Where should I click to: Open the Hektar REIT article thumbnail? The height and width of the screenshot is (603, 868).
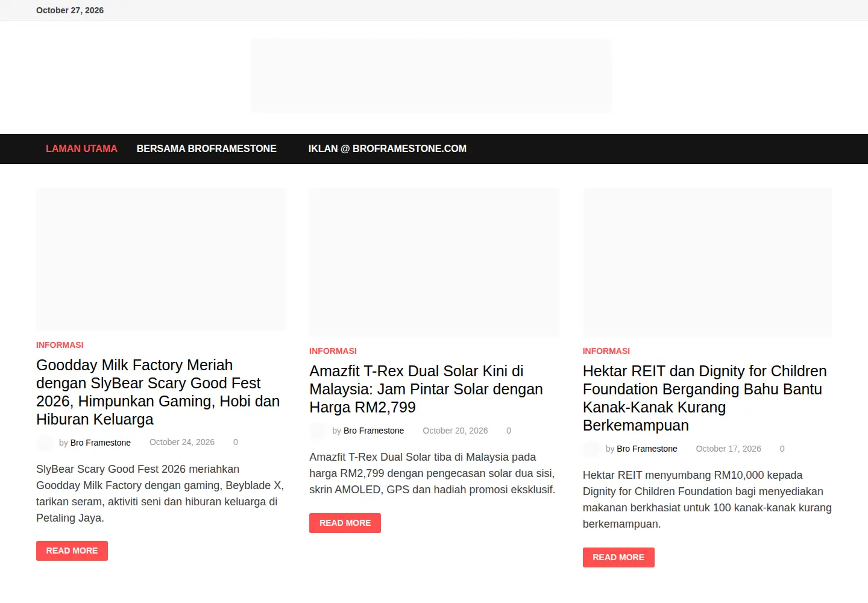tap(707, 262)
